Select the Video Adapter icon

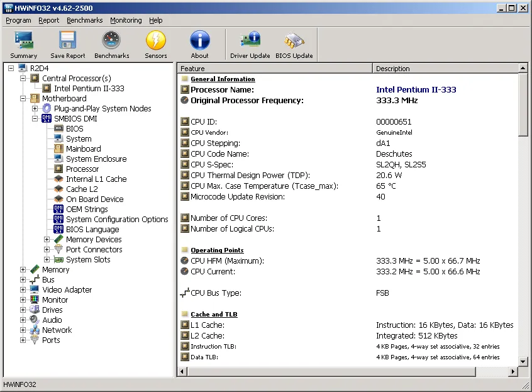pos(35,289)
